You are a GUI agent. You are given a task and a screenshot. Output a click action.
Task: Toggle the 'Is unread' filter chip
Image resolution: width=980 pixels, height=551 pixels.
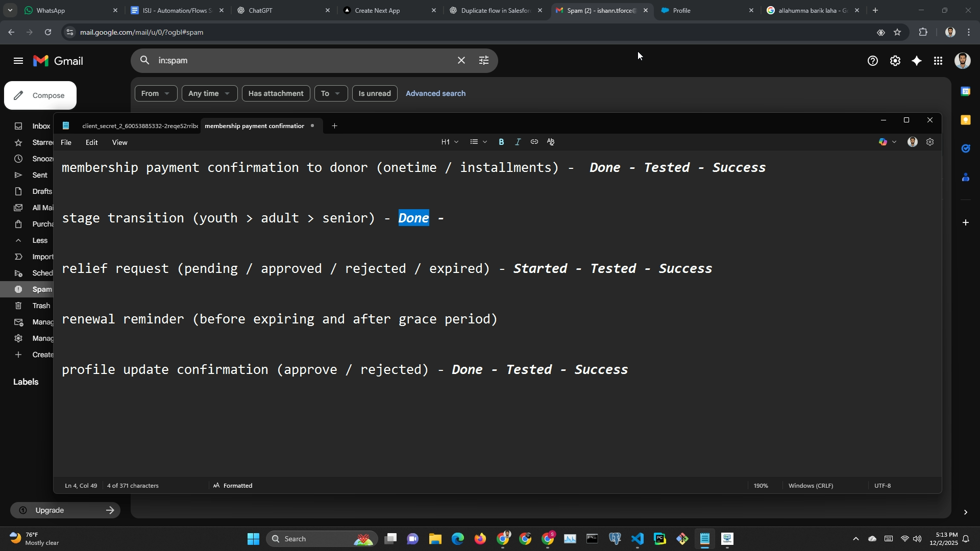pyautogui.click(x=374, y=93)
